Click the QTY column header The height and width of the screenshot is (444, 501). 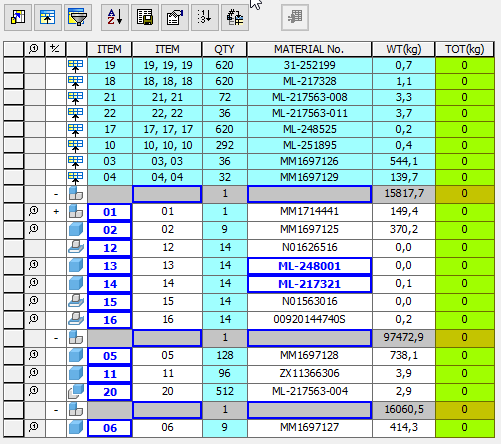(x=224, y=49)
